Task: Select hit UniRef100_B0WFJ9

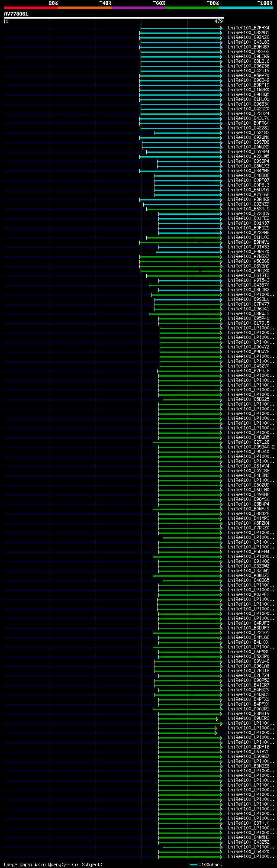Action: 248,509
